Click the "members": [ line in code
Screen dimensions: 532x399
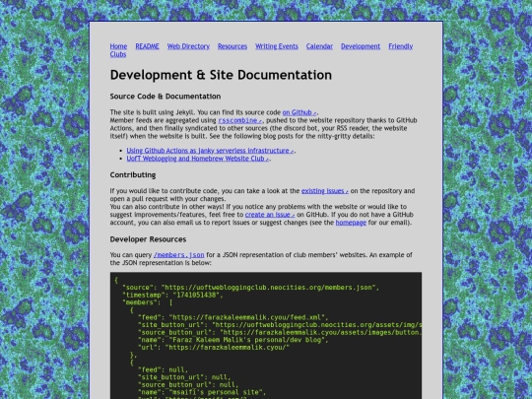click(x=148, y=302)
